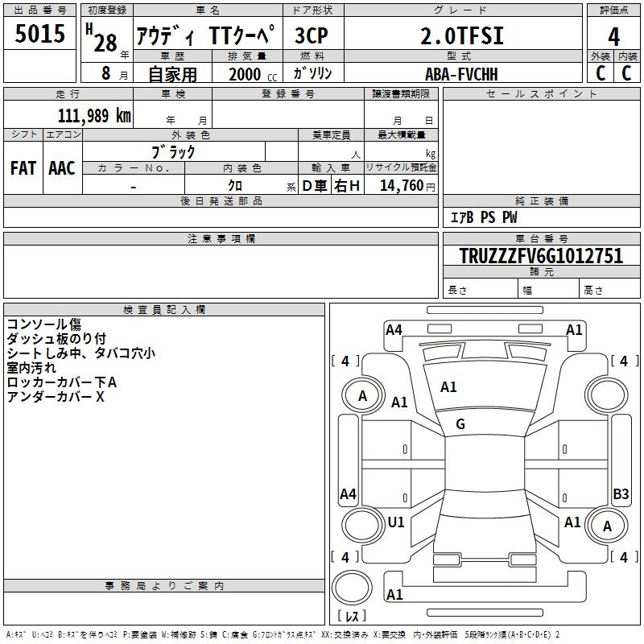The width and height of the screenshot is (644, 644).
Task: Click the エアB PS PW equipment text
Action: pyautogui.click(x=483, y=217)
